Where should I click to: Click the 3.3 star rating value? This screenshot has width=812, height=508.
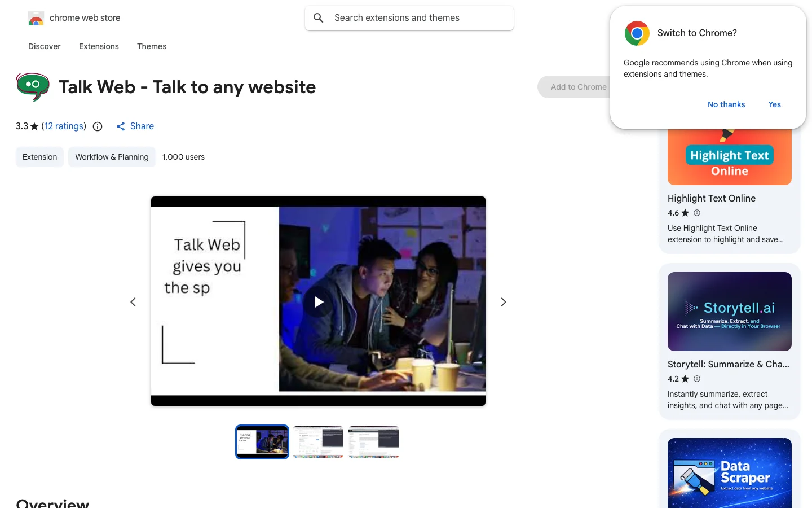[22, 126]
